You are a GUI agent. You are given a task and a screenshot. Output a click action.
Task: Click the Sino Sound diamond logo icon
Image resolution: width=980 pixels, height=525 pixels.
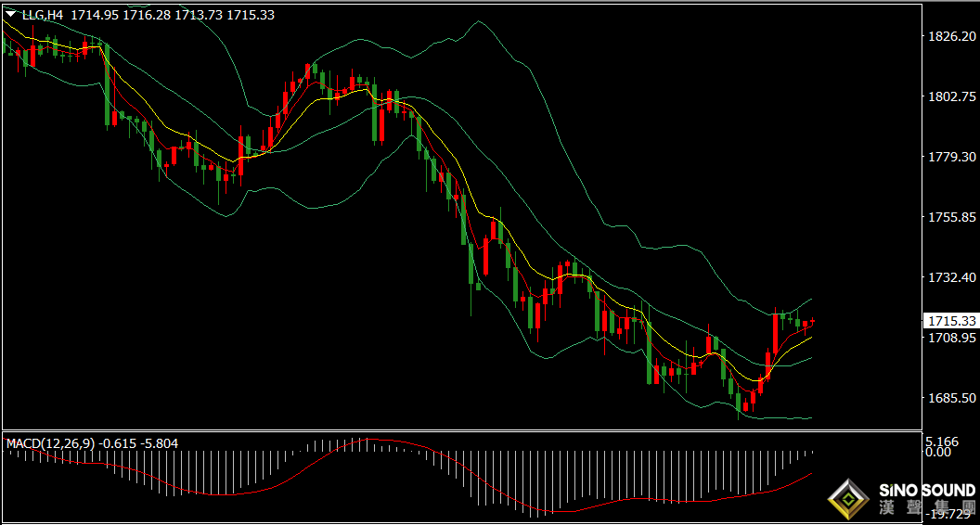tap(849, 500)
